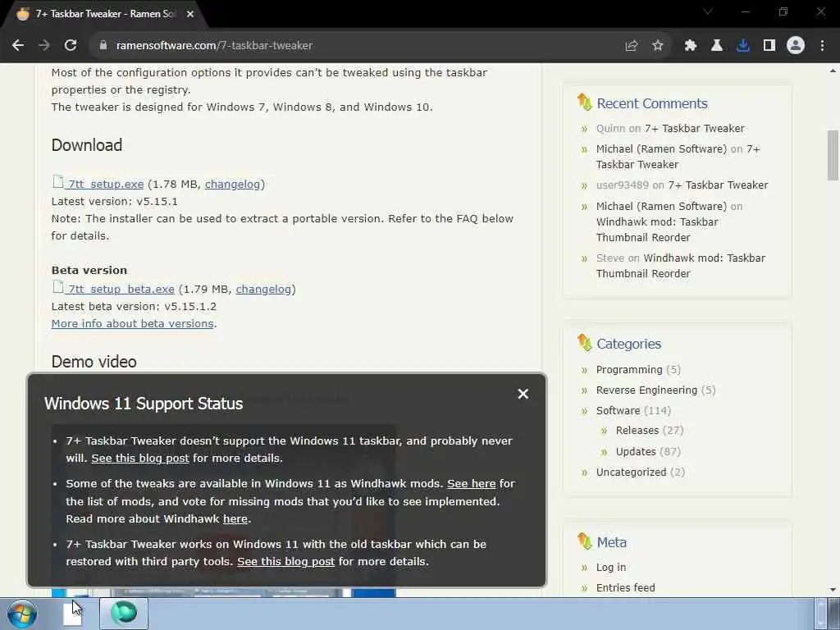840x630 pixels.
Task: Open 'here' link about Windhawk
Action: (x=235, y=519)
